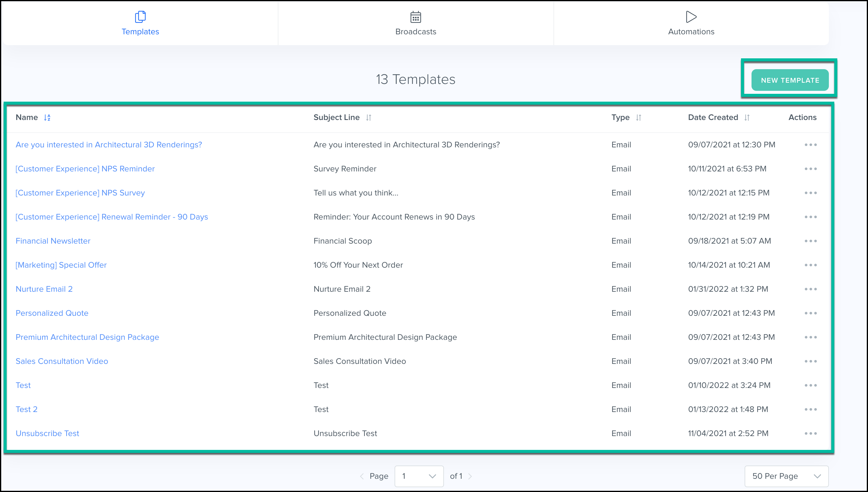
Task: Expand the 50 Per Page dropdown
Action: [786, 476]
